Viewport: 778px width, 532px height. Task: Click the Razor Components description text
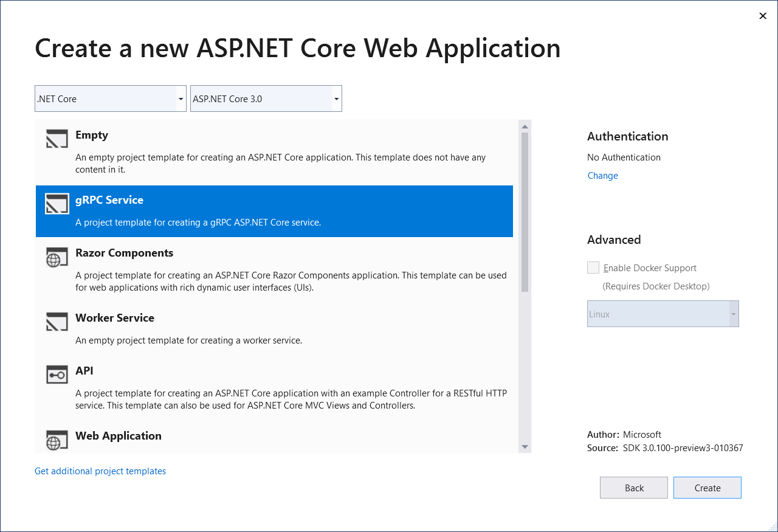coord(291,282)
